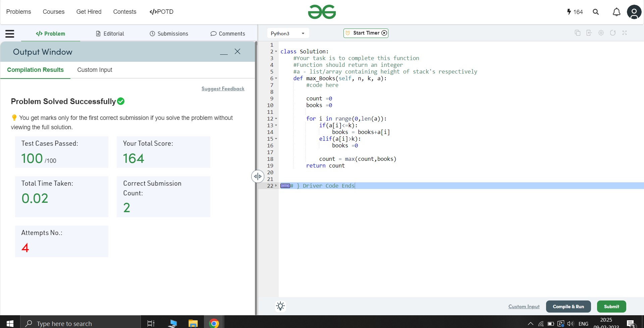Click the GeeksforGeeks logo
The image size is (644, 328).
pos(322,12)
